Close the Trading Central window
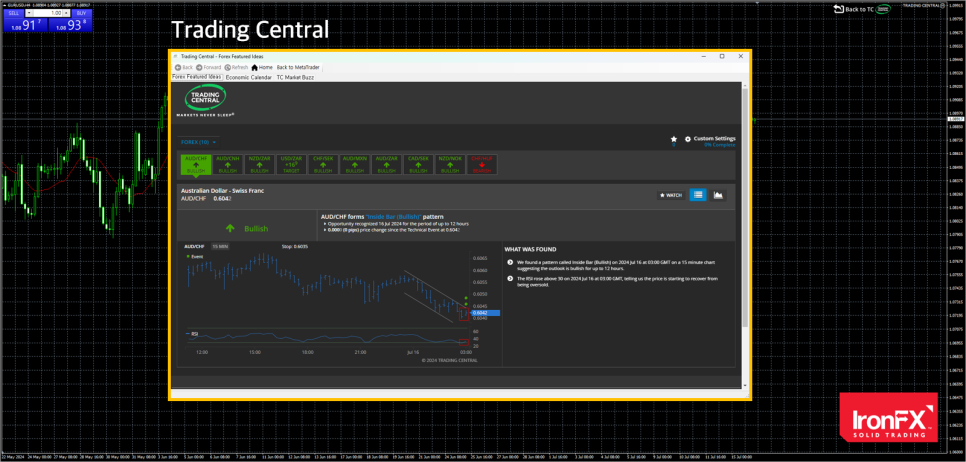The width and height of the screenshot is (966, 462). 741,56
